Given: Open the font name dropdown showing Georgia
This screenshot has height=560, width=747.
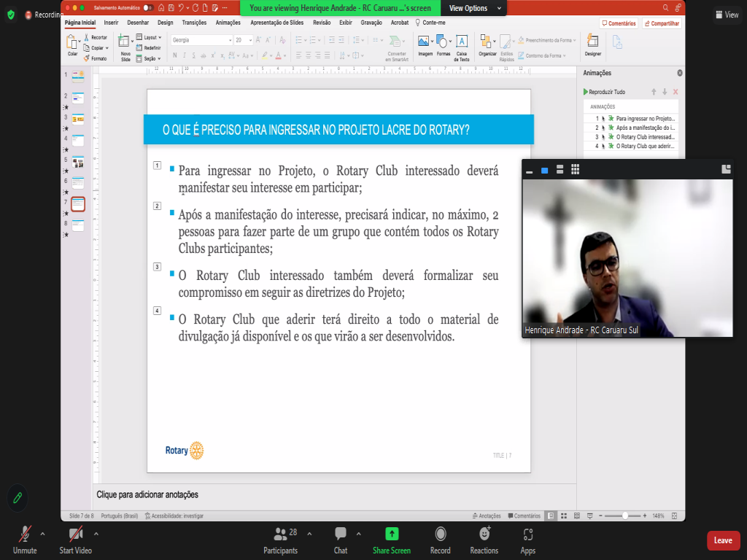Looking at the screenshot, I should click(x=201, y=40).
